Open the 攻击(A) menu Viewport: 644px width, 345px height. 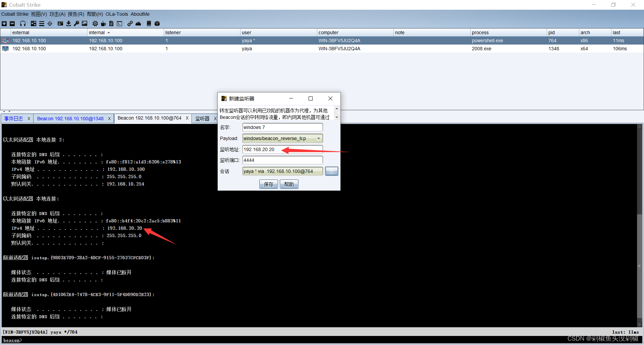[57, 14]
